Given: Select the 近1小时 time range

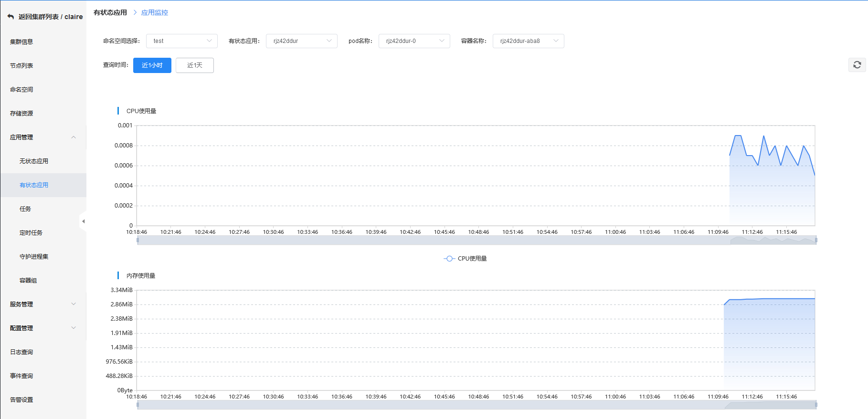Looking at the screenshot, I should [x=152, y=65].
